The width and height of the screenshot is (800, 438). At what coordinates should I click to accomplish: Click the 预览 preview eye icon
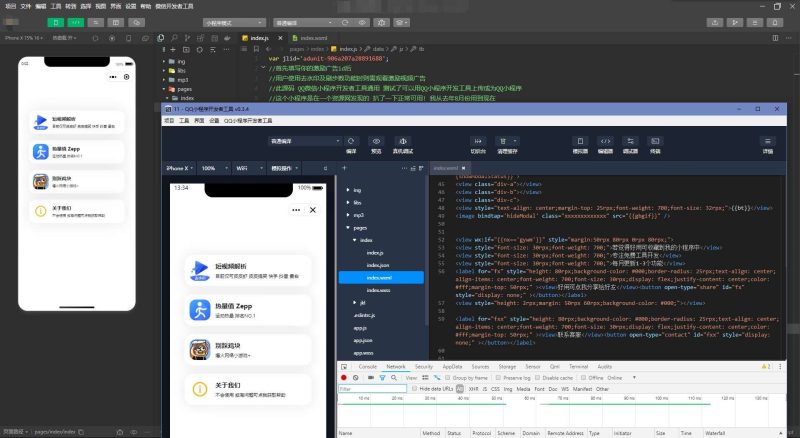[376, 141]
